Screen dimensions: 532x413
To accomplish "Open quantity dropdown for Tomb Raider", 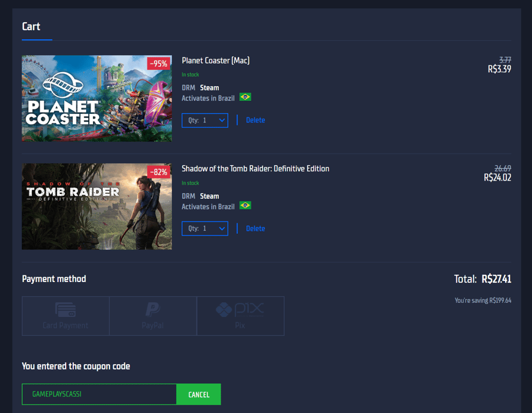I will [x=205, y=228].
